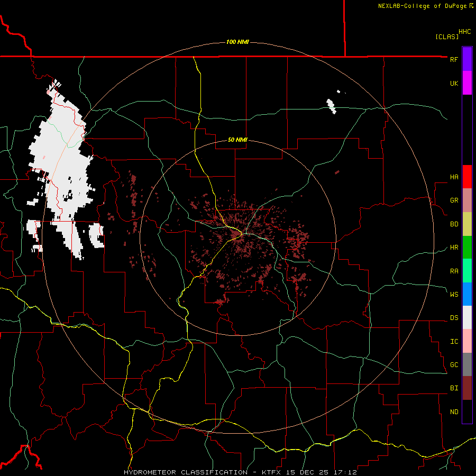
Task: Click the UK magenta legend swatch
Action: click(x=467, y=83)
